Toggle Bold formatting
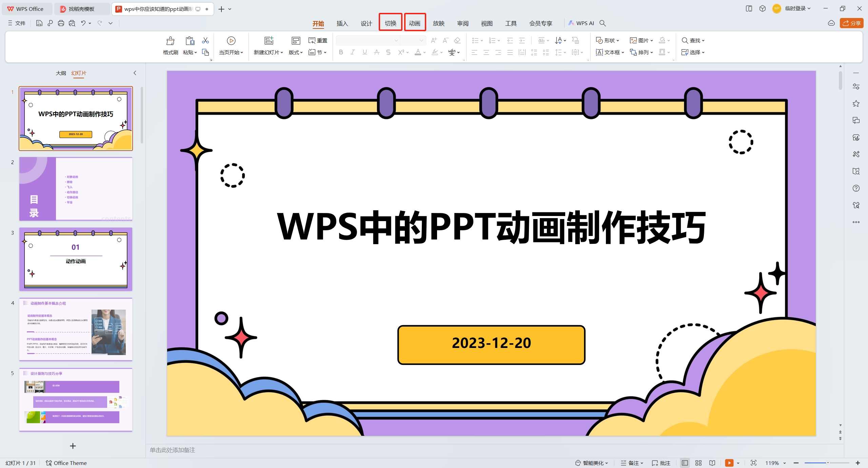868x468 pixels. [341, 52]
